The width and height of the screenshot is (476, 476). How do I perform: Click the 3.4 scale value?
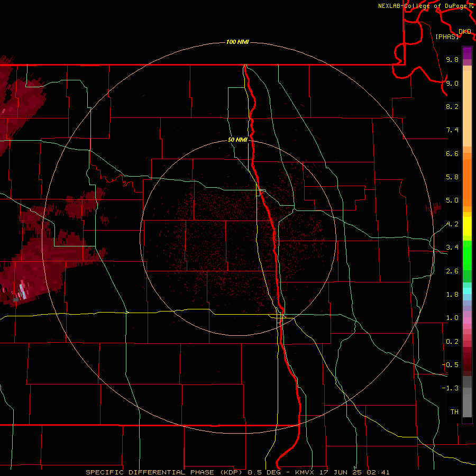452,248
